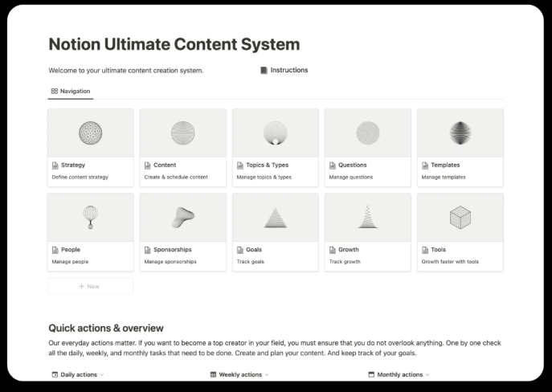Click the Growth page icon
This screenshot has width=552, height=392.
333,250
